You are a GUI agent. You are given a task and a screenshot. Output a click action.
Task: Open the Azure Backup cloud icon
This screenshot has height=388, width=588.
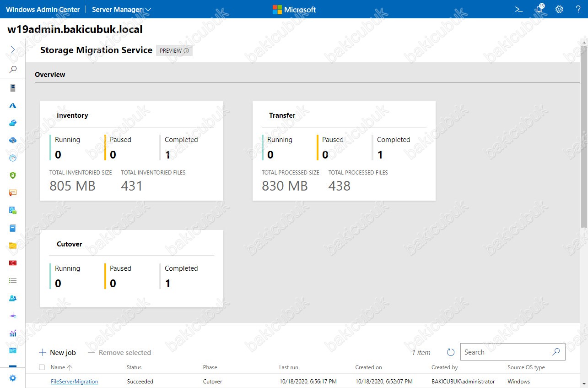pyautogui.click(x=13, y=123)
